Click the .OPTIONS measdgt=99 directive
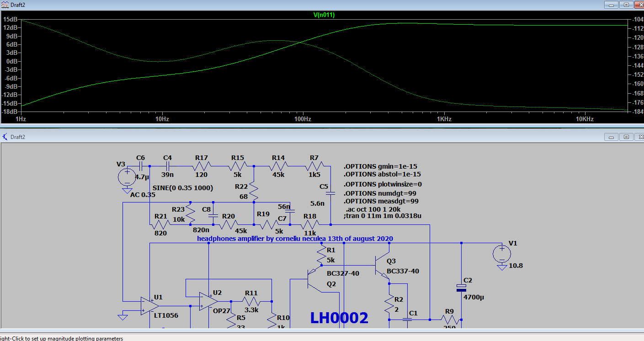 coord(381,201)
